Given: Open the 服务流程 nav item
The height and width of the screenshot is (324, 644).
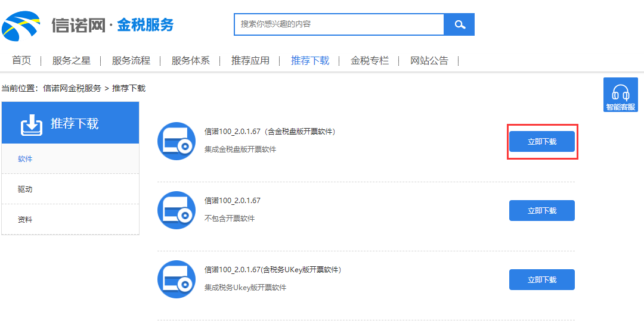Looking at the screenshot, I should 131,61.
